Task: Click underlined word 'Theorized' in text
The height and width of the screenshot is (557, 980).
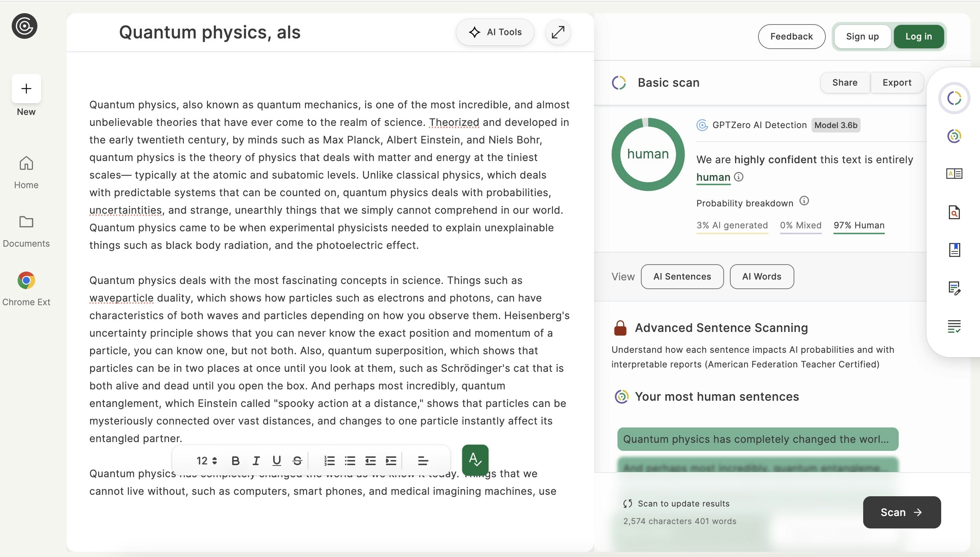Action: click(x=454, y=122)
